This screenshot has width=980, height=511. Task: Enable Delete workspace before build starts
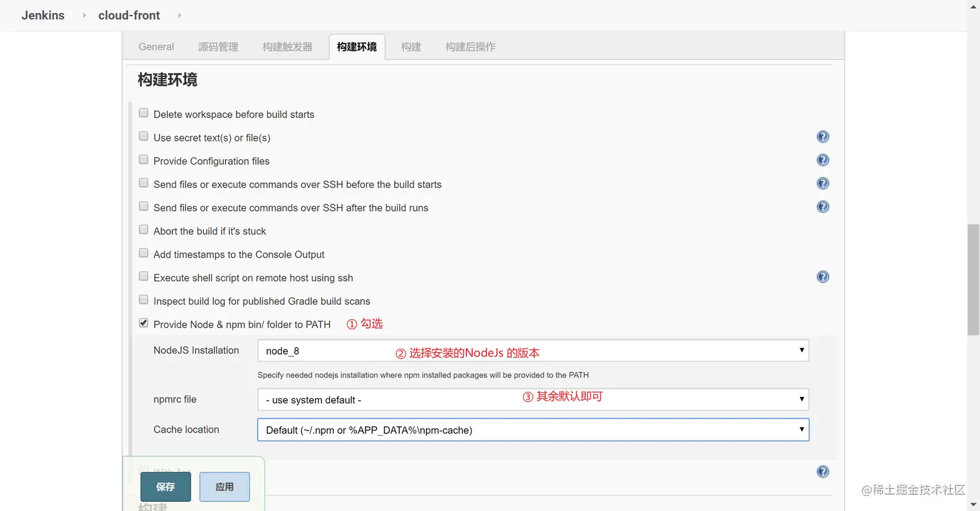point(144,113)
